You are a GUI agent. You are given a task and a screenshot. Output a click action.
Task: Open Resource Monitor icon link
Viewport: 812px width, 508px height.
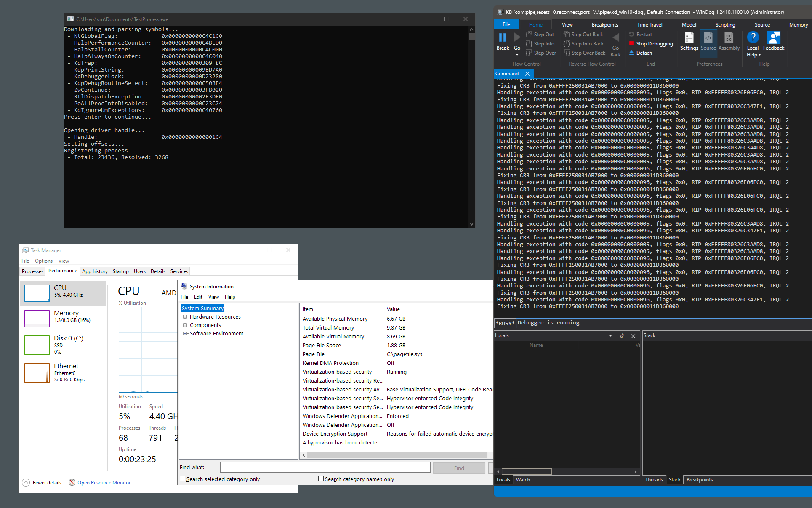(x=72, y=482)
